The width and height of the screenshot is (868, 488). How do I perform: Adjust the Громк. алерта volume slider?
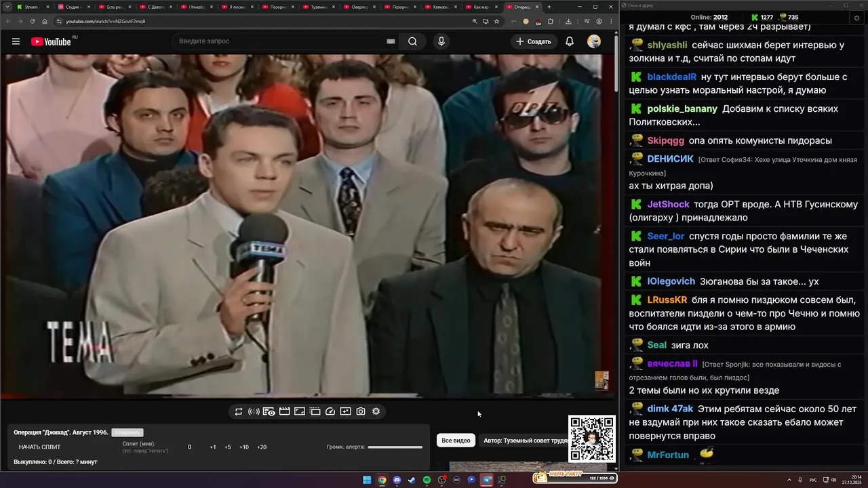coord(395,447)
